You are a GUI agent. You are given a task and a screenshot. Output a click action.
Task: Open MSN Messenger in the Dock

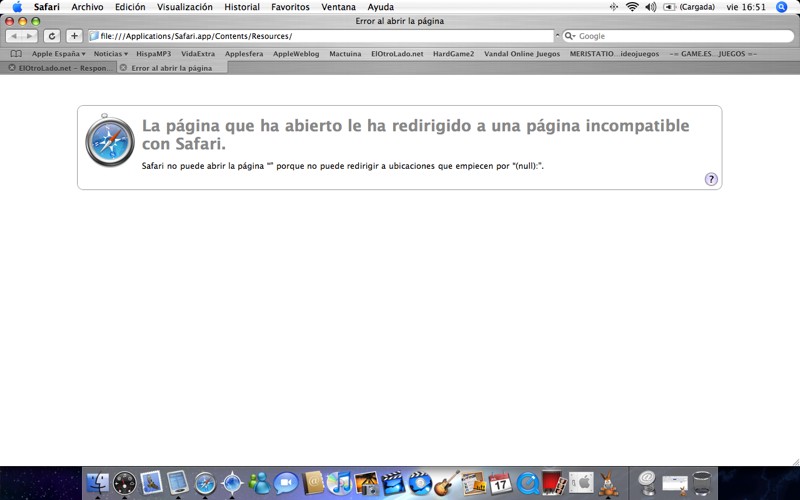[x=259, y=483]
